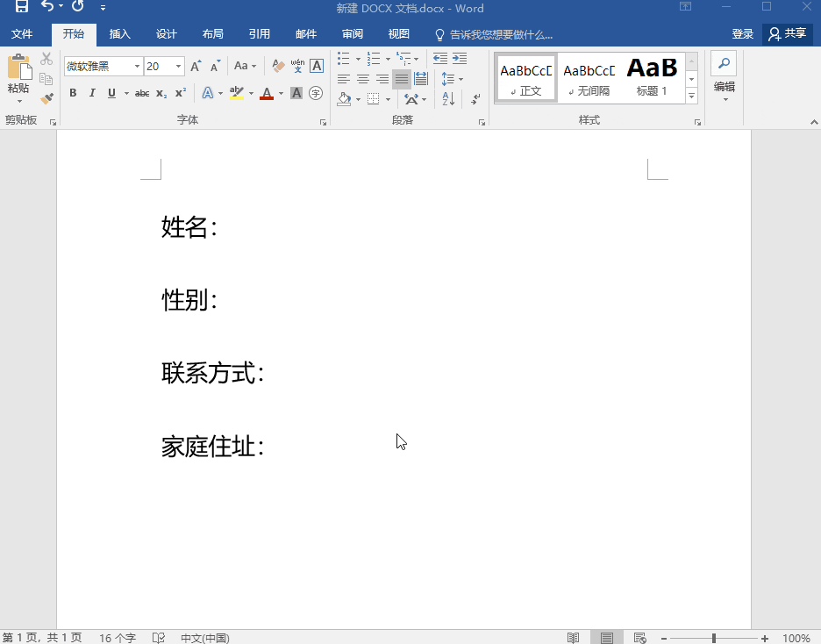Click the 登录 sign-in link
The image size is (821, 644).
742,34
